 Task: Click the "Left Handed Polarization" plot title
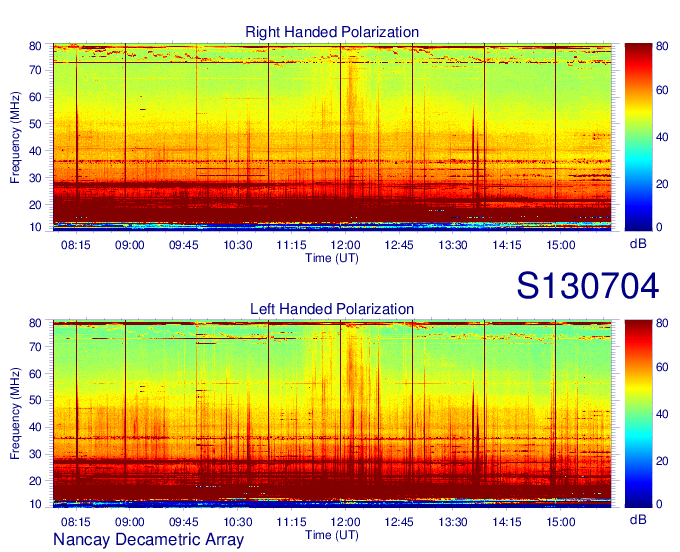point(332,309)
